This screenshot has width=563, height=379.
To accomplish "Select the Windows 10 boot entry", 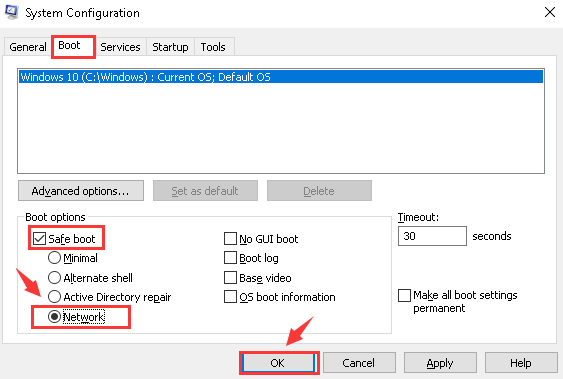I will (281, 77).
